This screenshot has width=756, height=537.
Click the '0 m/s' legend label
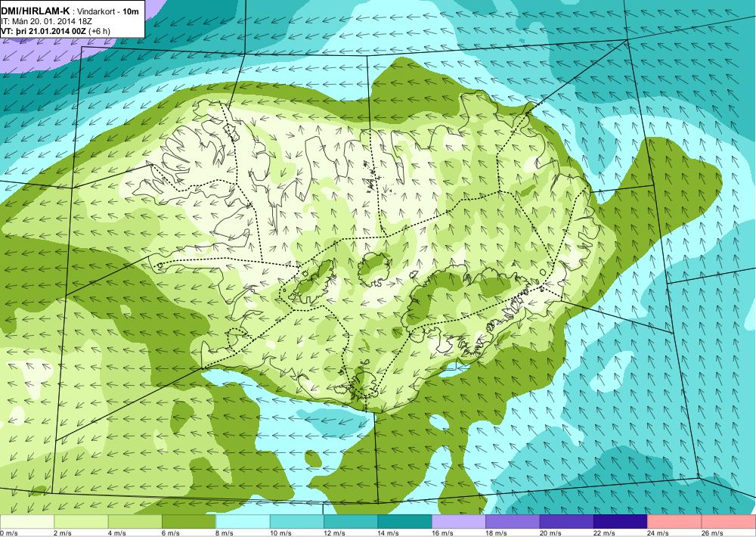point(8,533)
